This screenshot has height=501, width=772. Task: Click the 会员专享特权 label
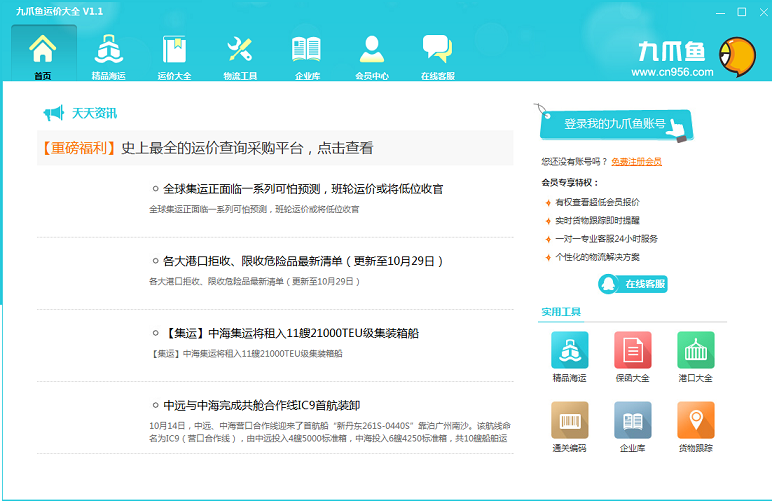point(570,183)
